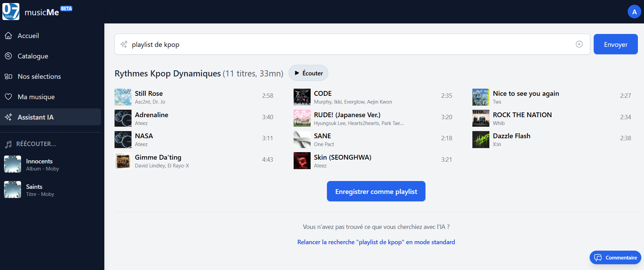Click the Ma musique heart icon

pyautogui.click(x=8, y=97)
